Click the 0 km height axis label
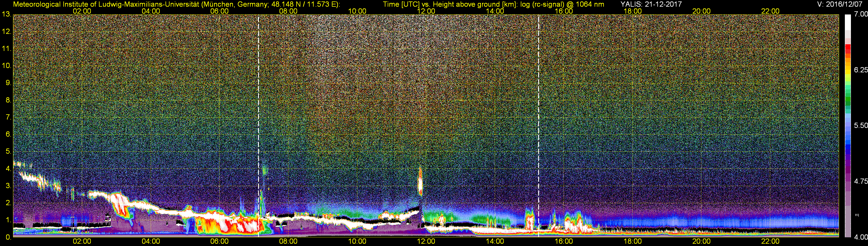The height and width of the screenshot is (246, 868). point(8,237)
